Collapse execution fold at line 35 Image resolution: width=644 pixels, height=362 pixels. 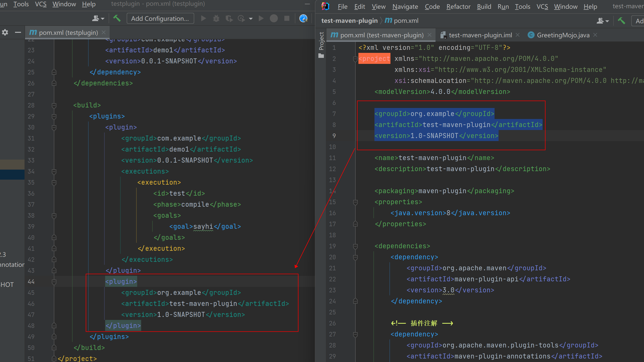54,183
